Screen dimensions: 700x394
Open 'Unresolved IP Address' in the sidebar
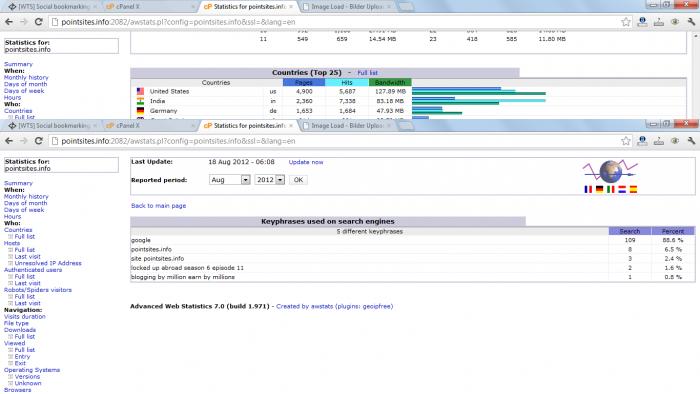pos(48,263)
